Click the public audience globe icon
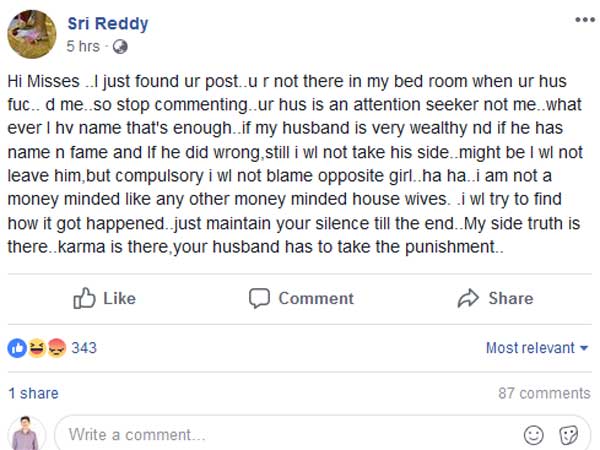 pyautogui.click(x=120, y=47)
